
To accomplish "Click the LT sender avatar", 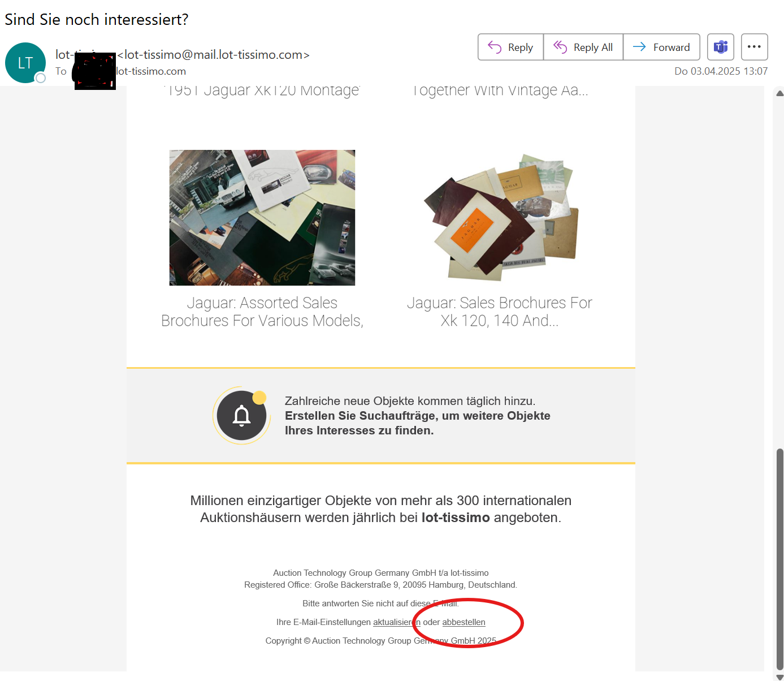I will 25,63.
